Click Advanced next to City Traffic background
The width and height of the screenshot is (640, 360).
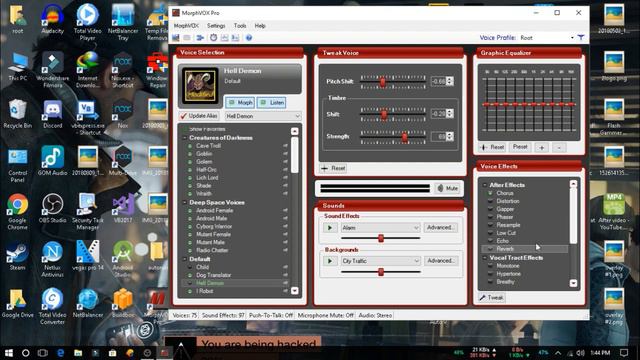(x=440, y=261)
